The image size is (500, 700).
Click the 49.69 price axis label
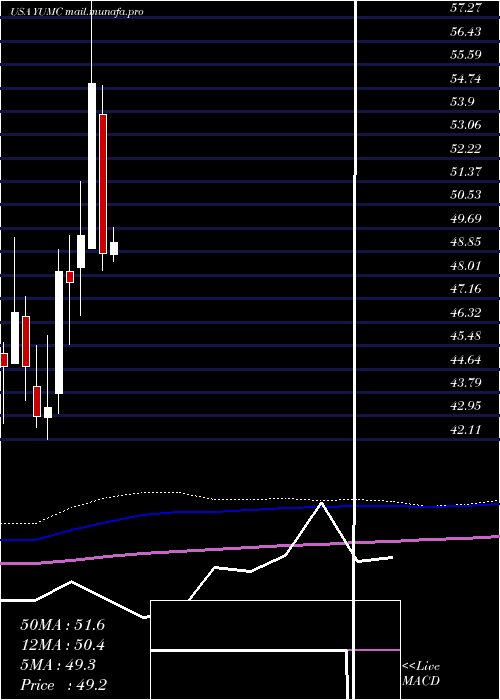(466, 218)
